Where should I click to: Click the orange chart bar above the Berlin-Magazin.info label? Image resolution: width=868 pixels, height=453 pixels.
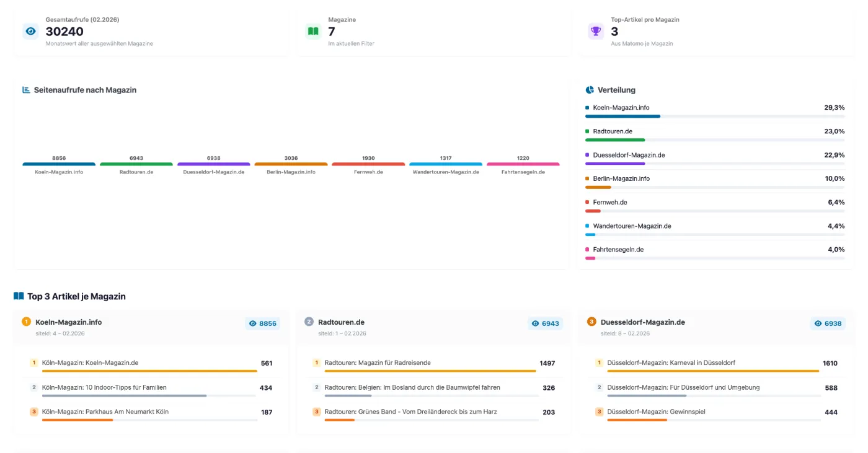(x=291, y=164)
